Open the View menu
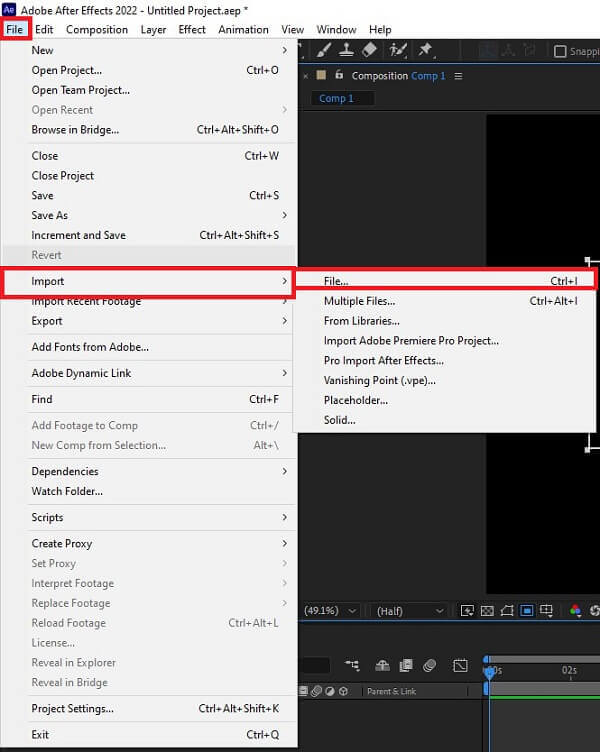The height and width of the screenshot is (752, 600). pyautogui.click(x=293, y=29)
